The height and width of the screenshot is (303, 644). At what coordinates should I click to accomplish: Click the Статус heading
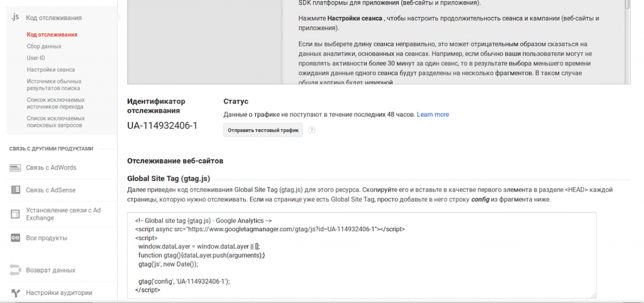(x=236, y=101)
